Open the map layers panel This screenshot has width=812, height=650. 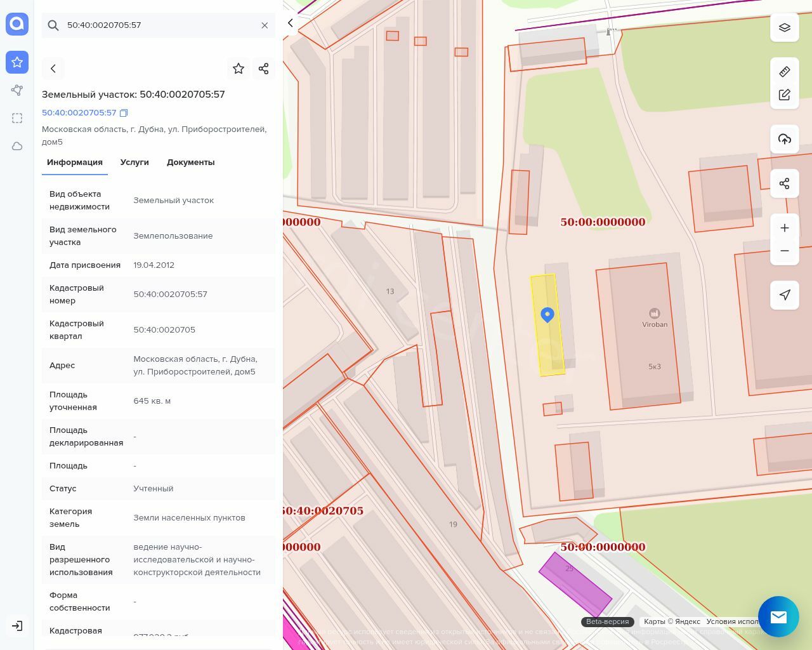[x=784, y=28]
